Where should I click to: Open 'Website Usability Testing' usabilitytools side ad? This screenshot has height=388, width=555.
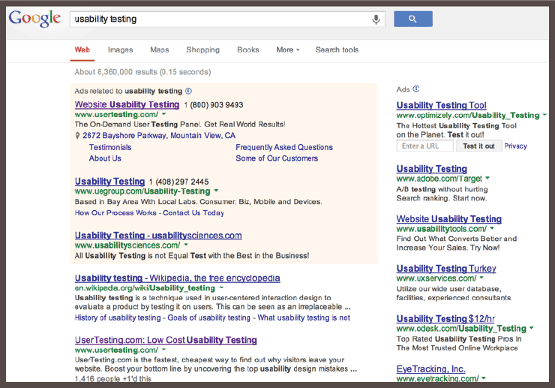[449, 219]
